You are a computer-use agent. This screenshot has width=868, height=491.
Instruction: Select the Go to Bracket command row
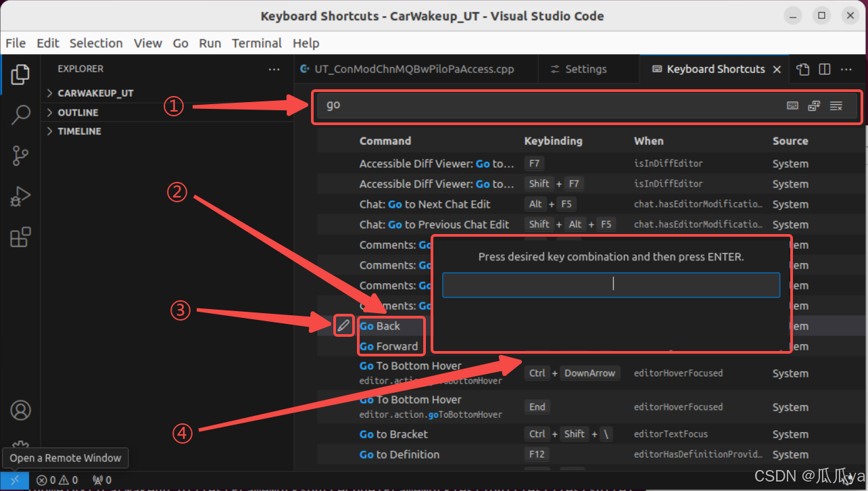point(590,434)
